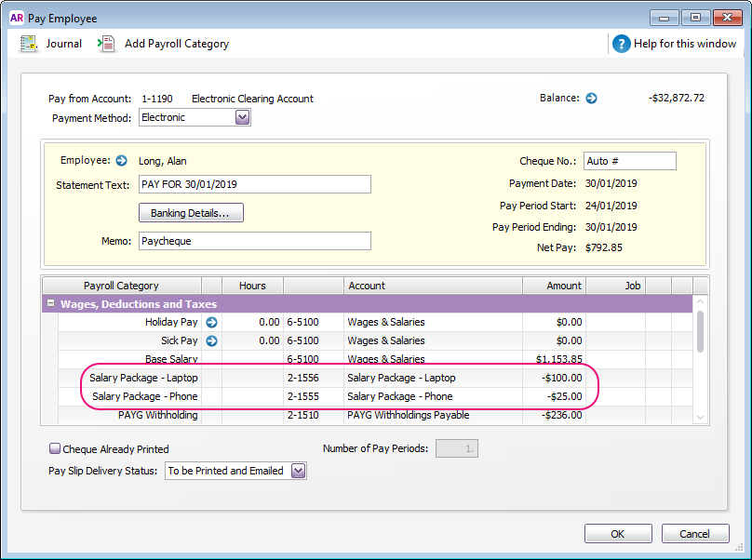Select the Journal toolbar label
The image size is (752, 560).
click(64, 44)
